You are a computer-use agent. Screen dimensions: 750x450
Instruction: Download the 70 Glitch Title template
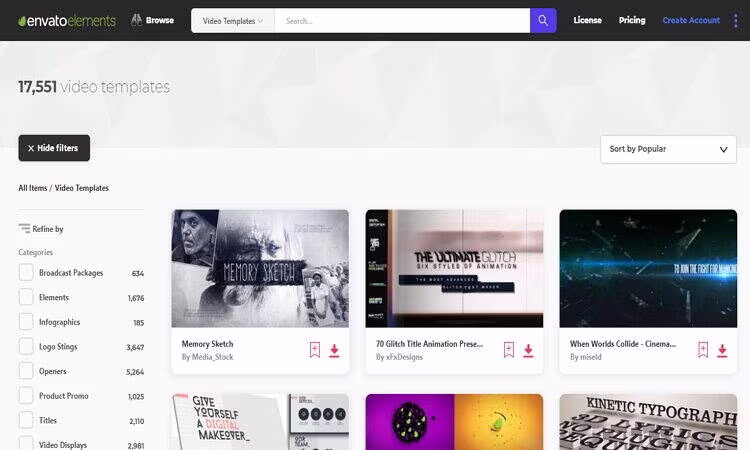[x=529, y=351]
